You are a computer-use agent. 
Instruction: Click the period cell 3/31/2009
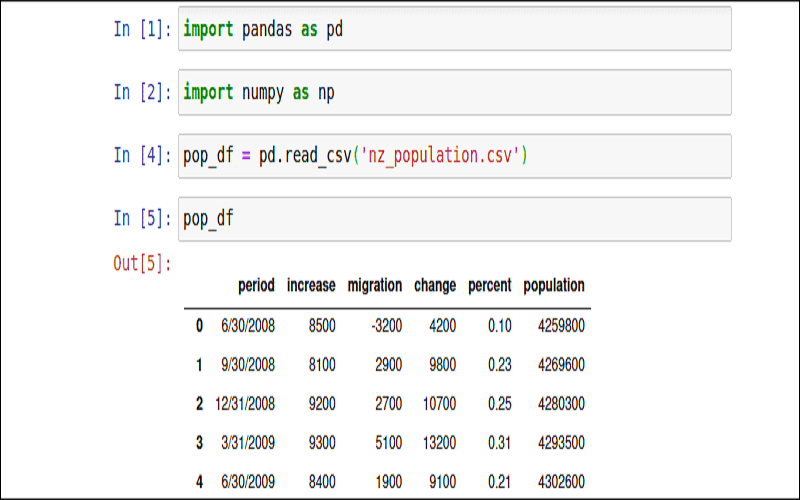coord(248,442)
